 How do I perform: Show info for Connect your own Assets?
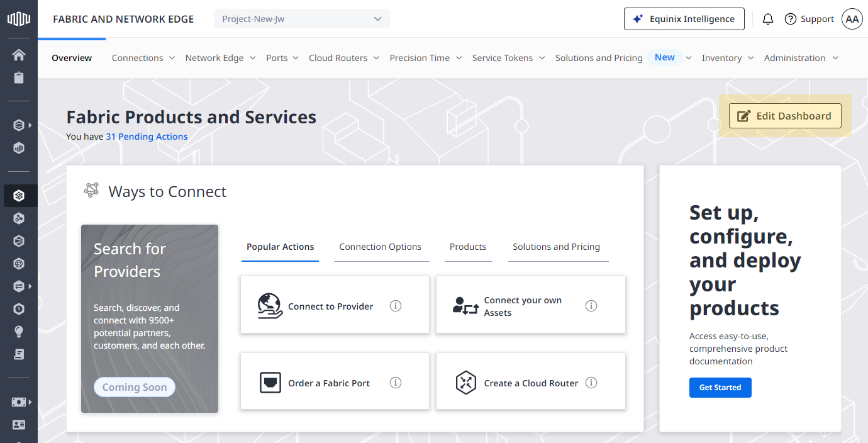point(591,306)
